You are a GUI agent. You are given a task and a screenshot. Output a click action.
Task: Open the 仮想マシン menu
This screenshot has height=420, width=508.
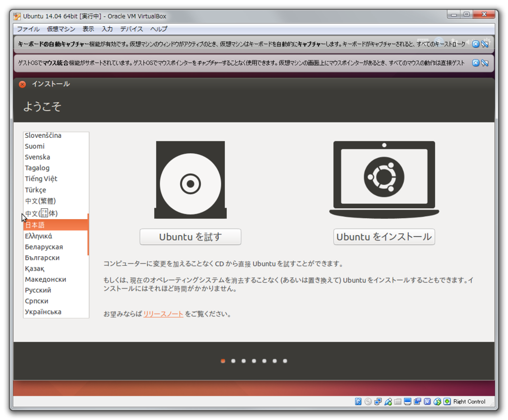click(61, 29)
